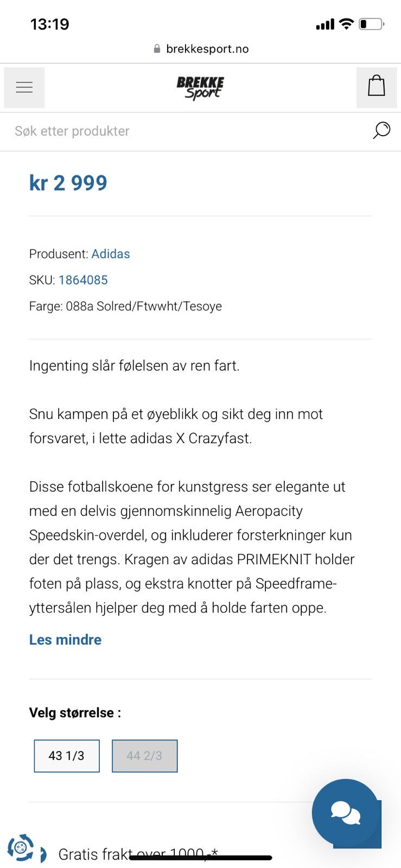This screenshot has height=868, width=401.
Task: Select size 44 2/3
Action: pos(145,756)
